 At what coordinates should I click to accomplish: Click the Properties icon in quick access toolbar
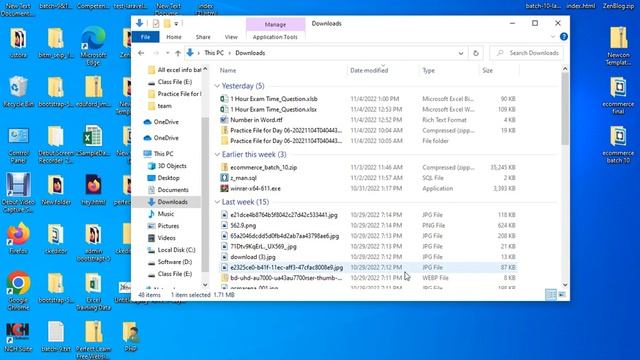click(156, 24)
